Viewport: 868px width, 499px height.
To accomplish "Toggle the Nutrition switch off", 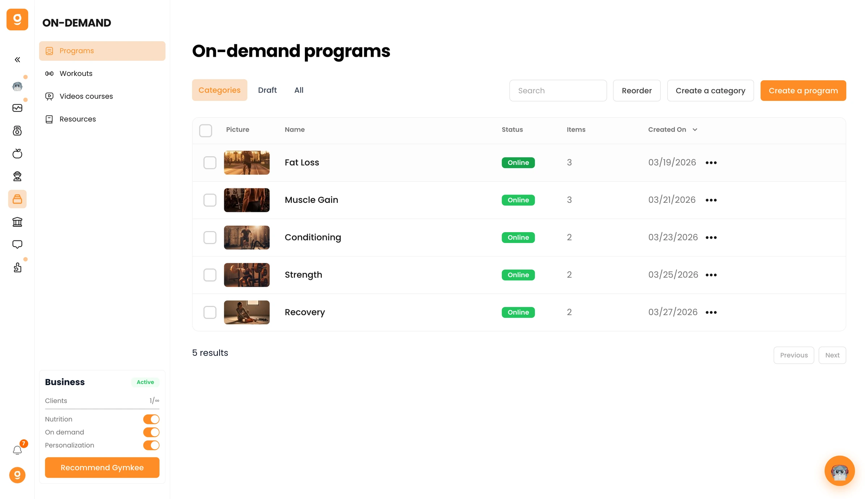I will pos(151,419).
